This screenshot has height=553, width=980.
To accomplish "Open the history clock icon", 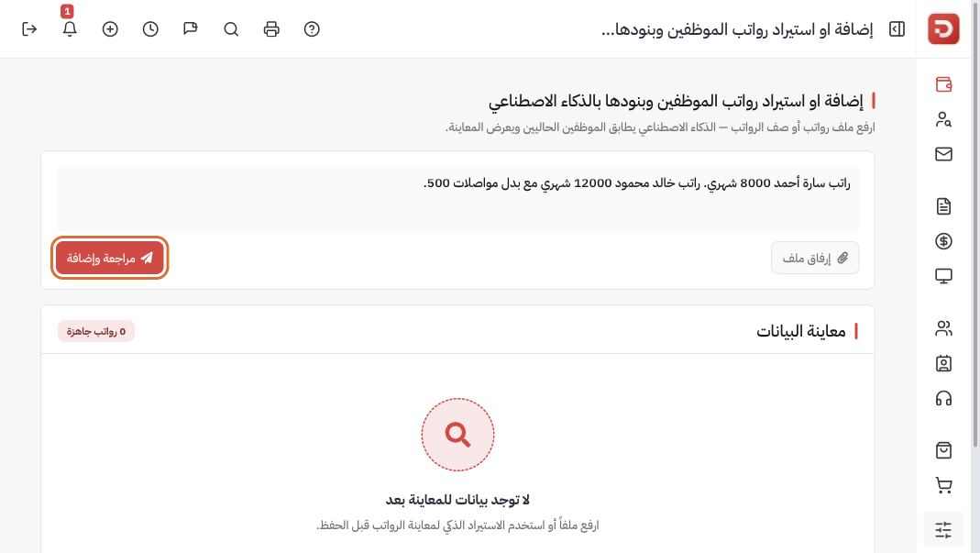I will [150, 29].
